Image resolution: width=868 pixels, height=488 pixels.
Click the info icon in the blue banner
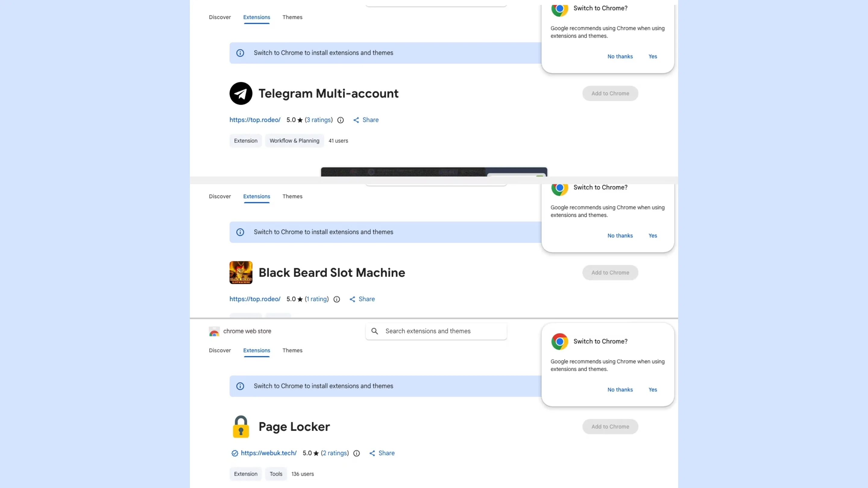coord(240,386)
